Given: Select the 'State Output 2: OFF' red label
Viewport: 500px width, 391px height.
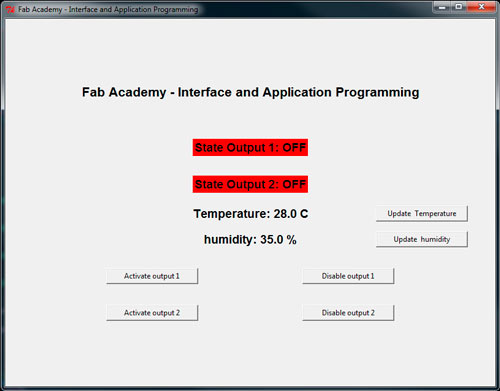Looking at the screenshot, I should 250,184.
